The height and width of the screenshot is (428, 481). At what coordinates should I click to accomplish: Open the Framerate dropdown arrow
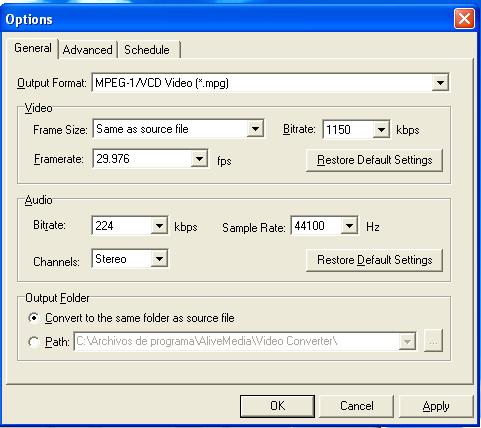pyautogui.click(x=199, y=159)
